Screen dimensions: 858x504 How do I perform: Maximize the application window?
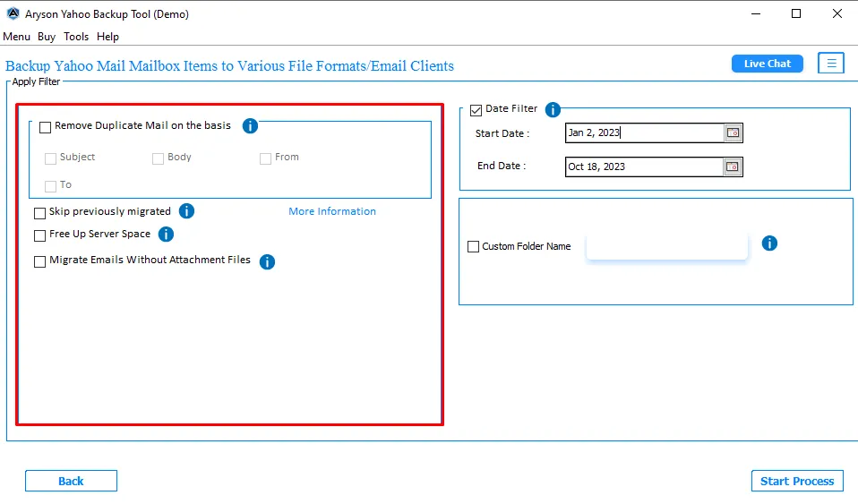click(796, 13)
